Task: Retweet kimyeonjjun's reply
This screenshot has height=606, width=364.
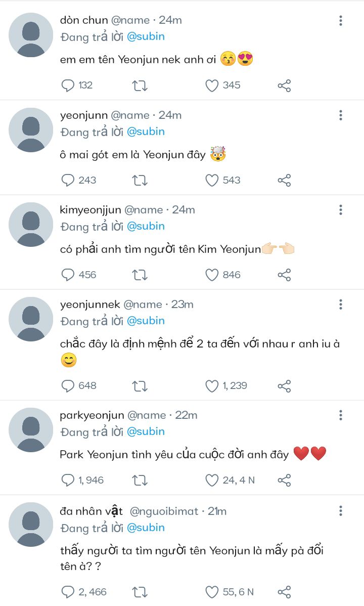Action: click(x=140, y=275)
